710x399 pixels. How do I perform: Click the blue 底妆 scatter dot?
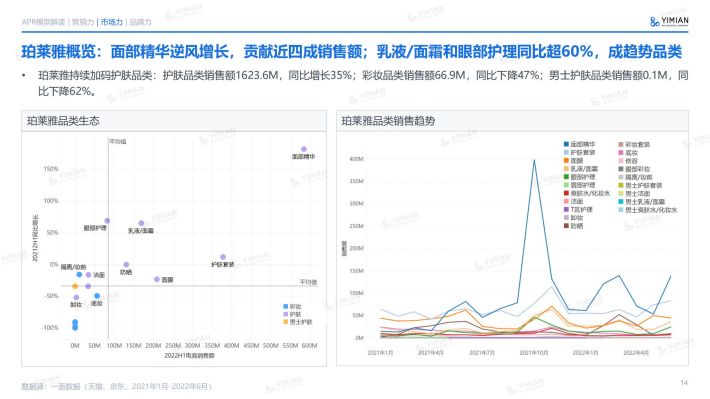(x=97, y=296)
